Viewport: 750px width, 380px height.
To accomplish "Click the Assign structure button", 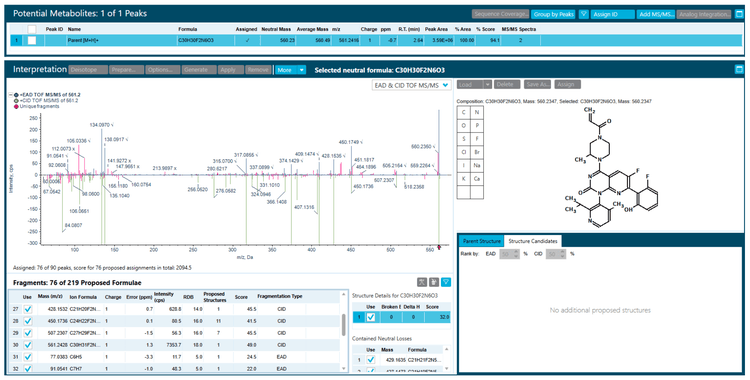I will 568,84.
